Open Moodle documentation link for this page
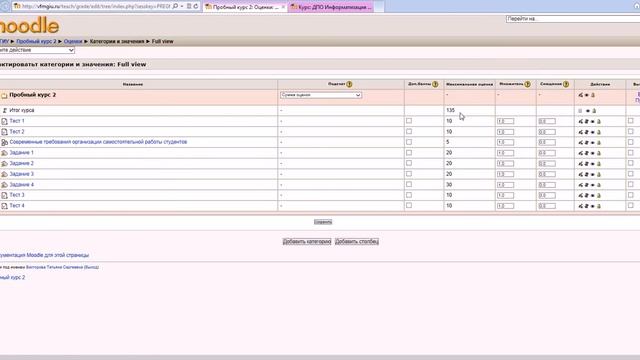Image resolution: width=640 pixels, height=360 pixels. [x=44, y=255]
